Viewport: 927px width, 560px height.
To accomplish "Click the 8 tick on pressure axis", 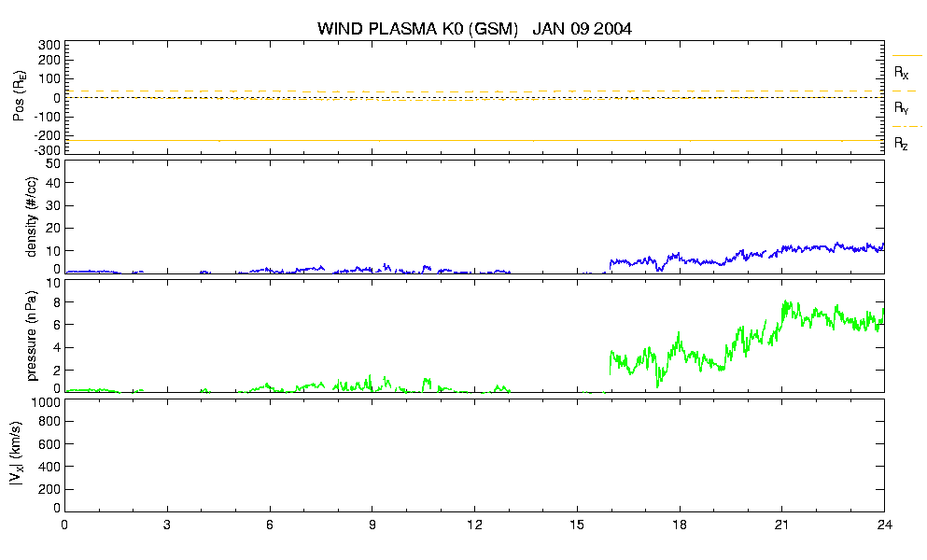I will [x=57, y=302].
